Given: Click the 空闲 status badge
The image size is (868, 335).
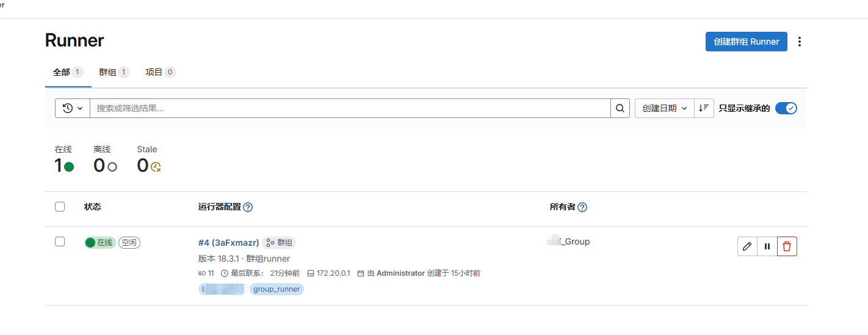Looking at the screenshot, I should (129, 243).
